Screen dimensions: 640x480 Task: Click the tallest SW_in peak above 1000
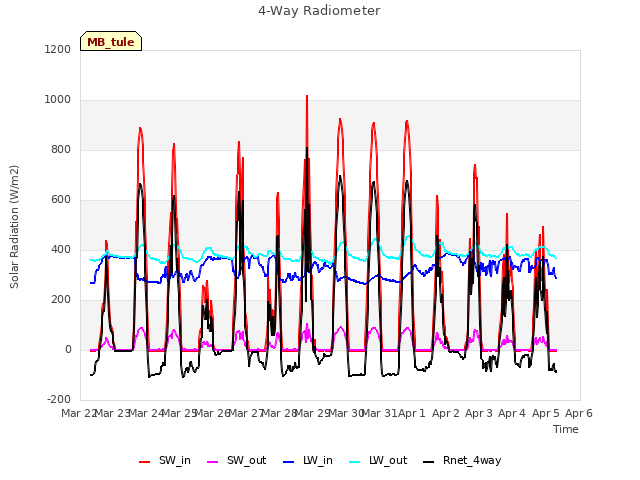coord(307,97)
